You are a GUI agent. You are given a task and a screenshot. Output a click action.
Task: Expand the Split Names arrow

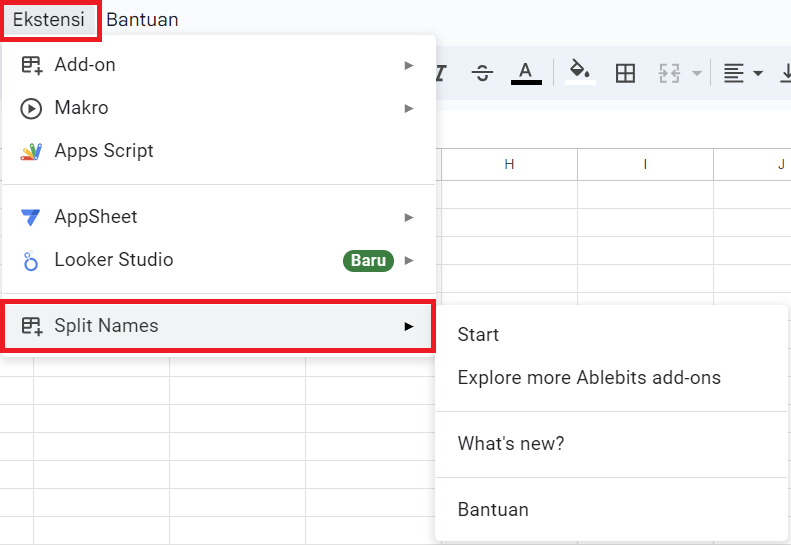point(409,326)
